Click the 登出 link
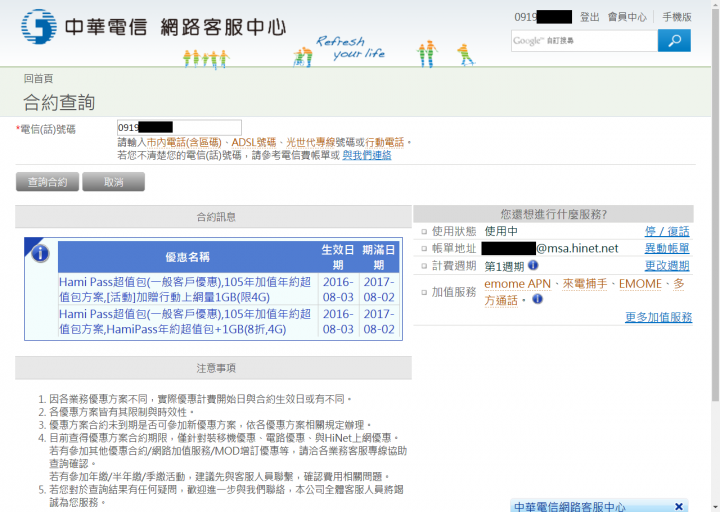This screenshot has height=512, width=720. [x=590, y=17]
